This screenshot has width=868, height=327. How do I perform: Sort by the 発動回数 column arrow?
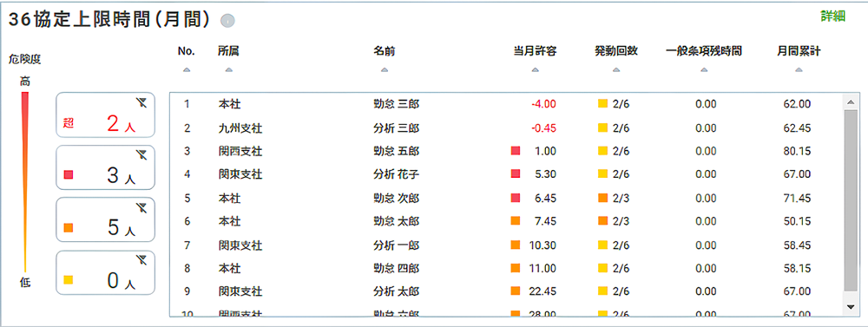click(616, 70)
